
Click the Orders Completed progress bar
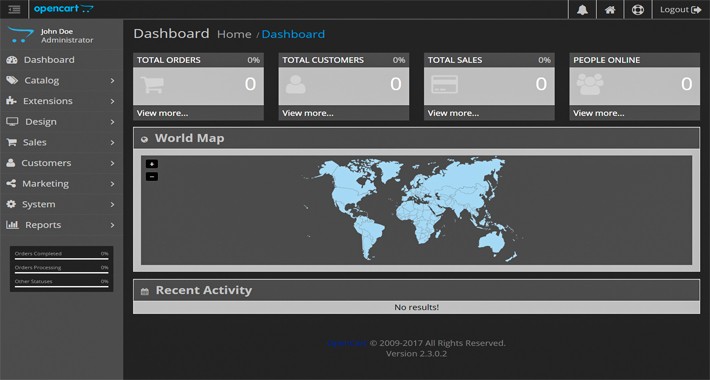pos(61,259)
